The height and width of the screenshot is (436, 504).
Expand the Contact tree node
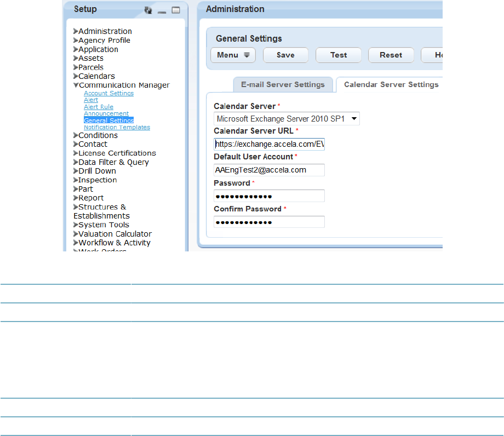point(76,144)
